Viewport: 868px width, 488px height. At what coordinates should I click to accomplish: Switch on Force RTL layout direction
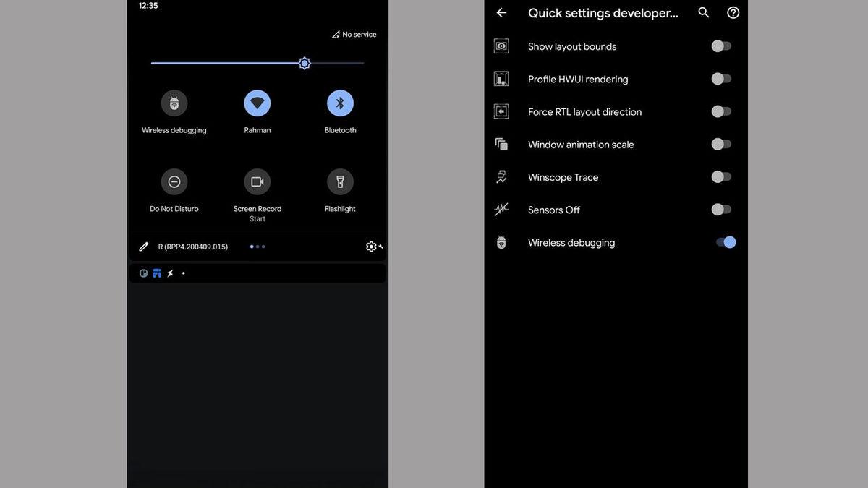pyautogui.click(x=721, y=111)
